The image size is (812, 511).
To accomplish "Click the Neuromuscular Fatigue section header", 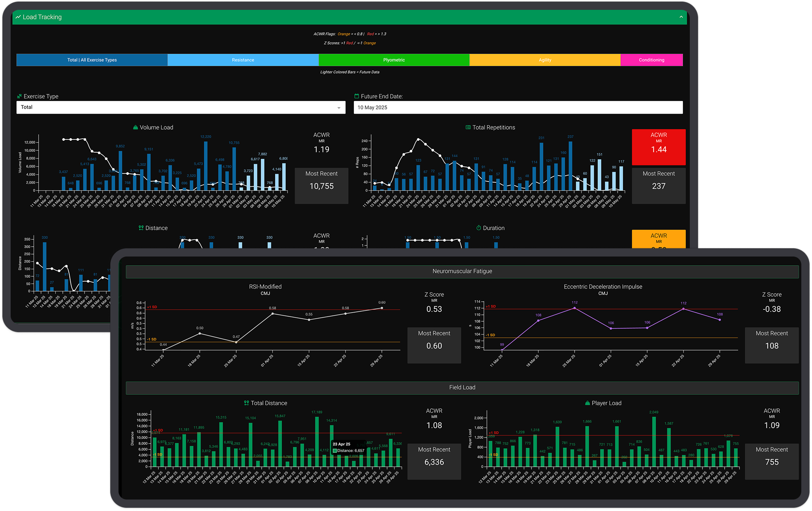I will pyautogui.click(x=462, y=271).
